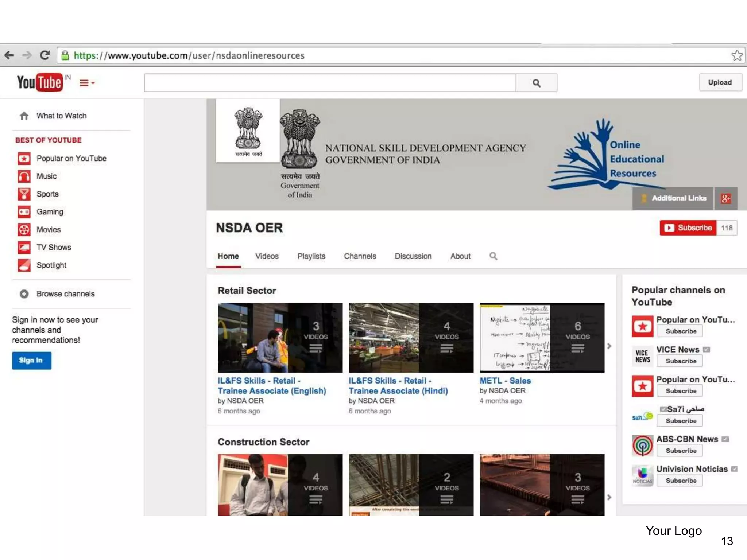Open Browse channels plus icon
Screen dimensions: 747x560
[x=24, y=294]
